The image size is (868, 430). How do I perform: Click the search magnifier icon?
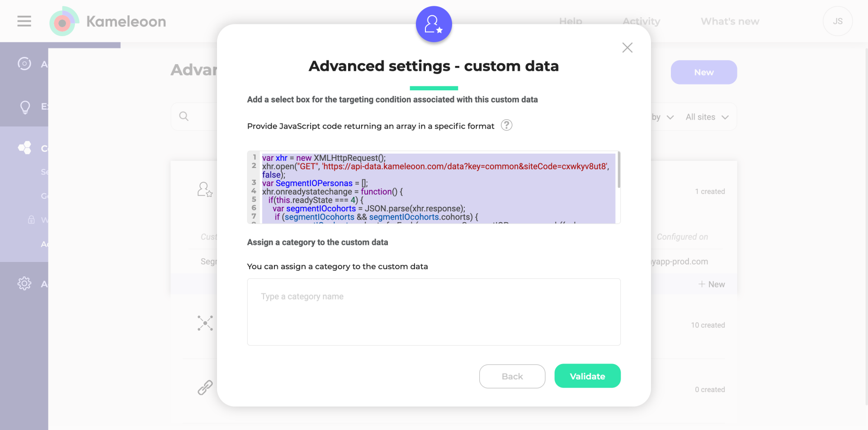tap(184, 116)
